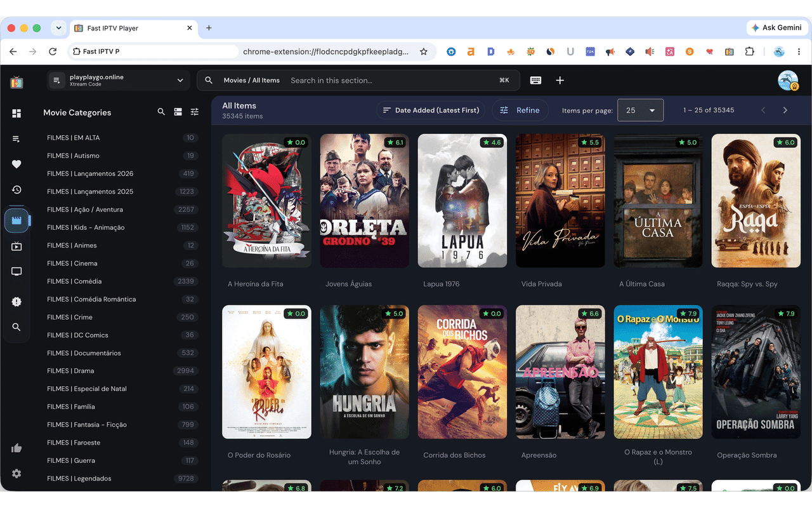Change category list view layout icon
The width and height of the screenshot is (812, 508).
178,112
